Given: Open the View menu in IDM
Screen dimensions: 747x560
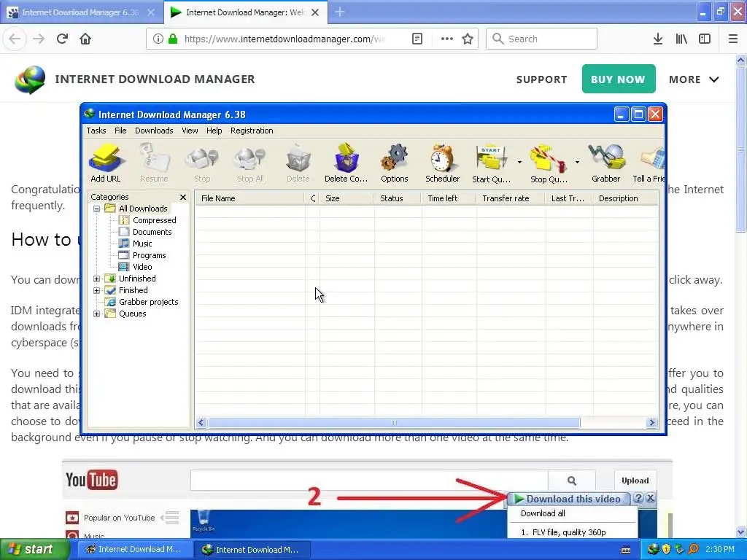Looking at the screenshot, I should pyautogui.click(x=190, y=131).
